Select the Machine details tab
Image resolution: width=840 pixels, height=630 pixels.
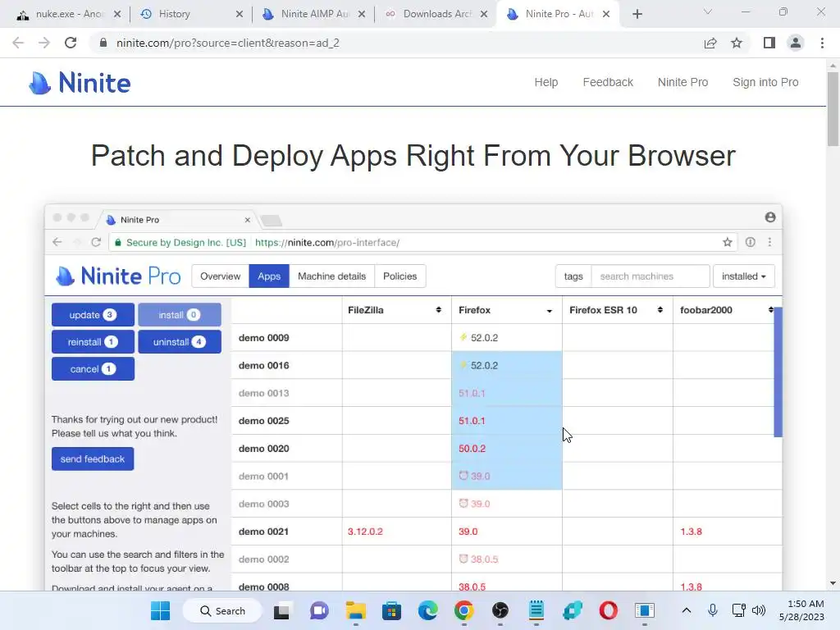pyautogui.click(x=331, y=276)
